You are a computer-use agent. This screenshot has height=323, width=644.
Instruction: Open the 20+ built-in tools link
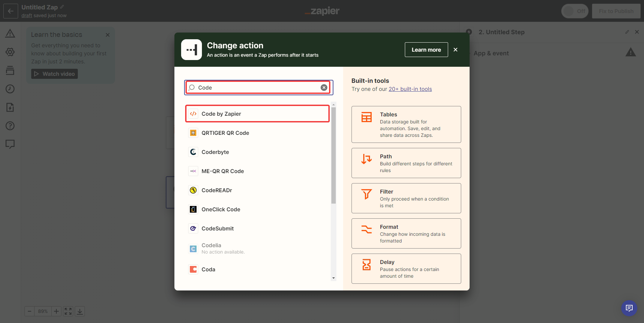[410, 89]
